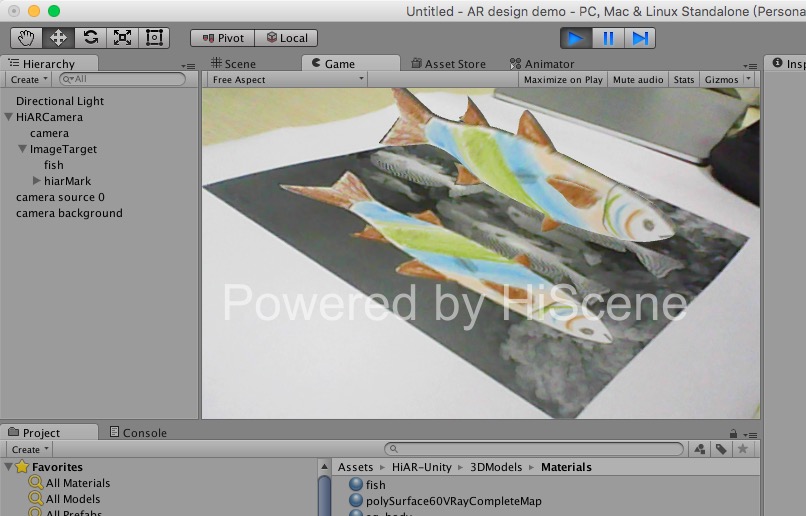
Task: Select the Hand tool in toolbar
Action: 26,38
